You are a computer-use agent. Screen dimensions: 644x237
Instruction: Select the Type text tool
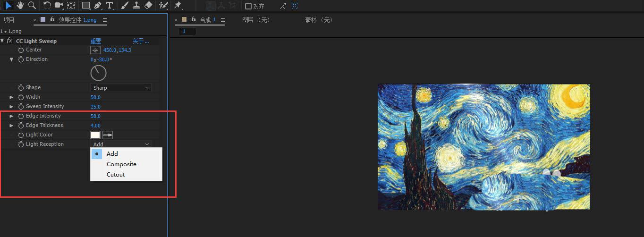click(x=110, y=6)
